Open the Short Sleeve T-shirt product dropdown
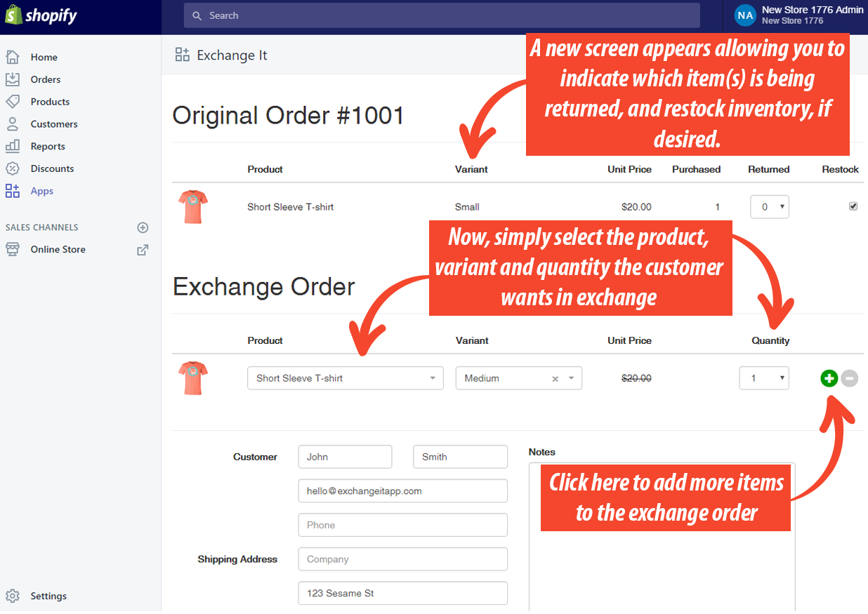The image size is (868, 614). click(345, 378)
